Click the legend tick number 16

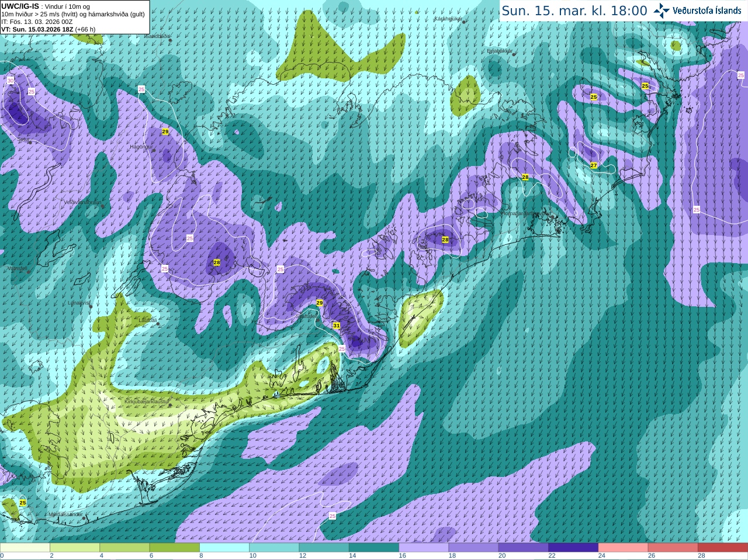point(402,556)
